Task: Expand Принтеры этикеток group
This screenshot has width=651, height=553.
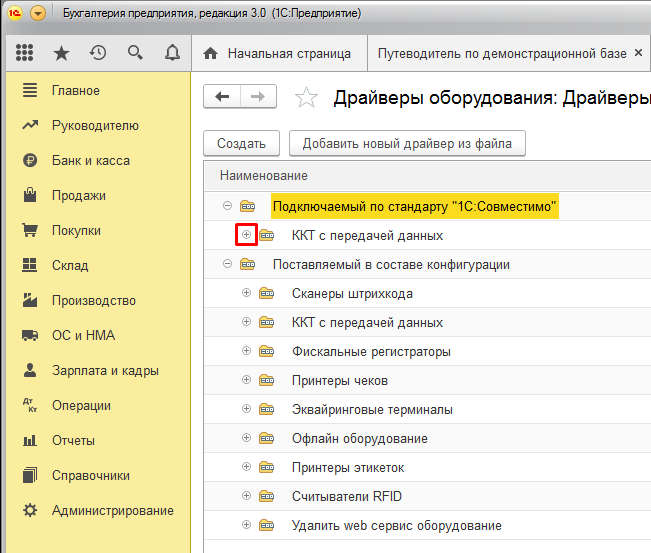Action: [x=246, y=467]
